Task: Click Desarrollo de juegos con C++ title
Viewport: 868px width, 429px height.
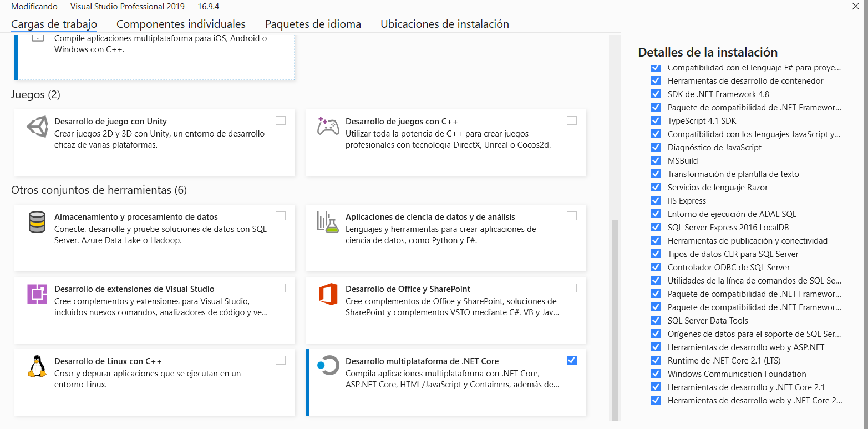Action: 402,122
